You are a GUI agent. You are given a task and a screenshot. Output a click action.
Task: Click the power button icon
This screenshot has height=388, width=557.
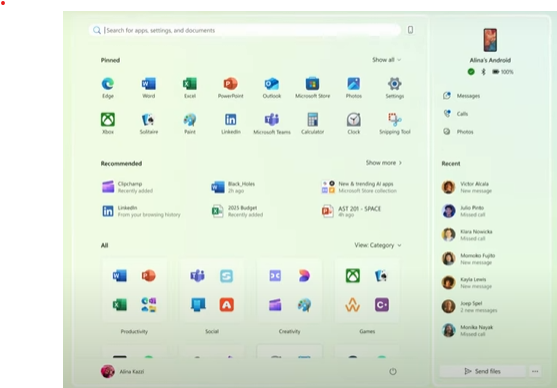393,371
